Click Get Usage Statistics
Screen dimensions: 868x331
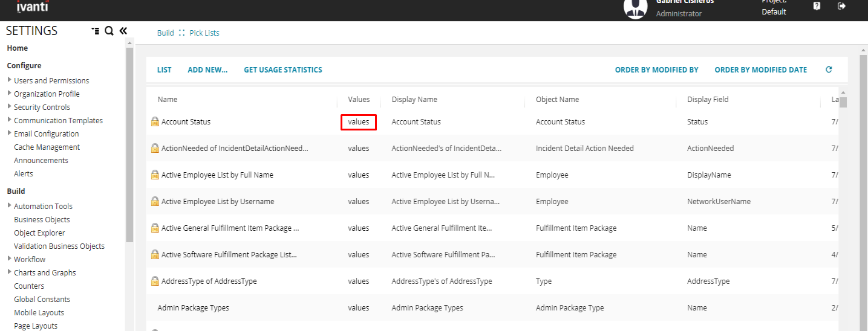tap(282, 70)
